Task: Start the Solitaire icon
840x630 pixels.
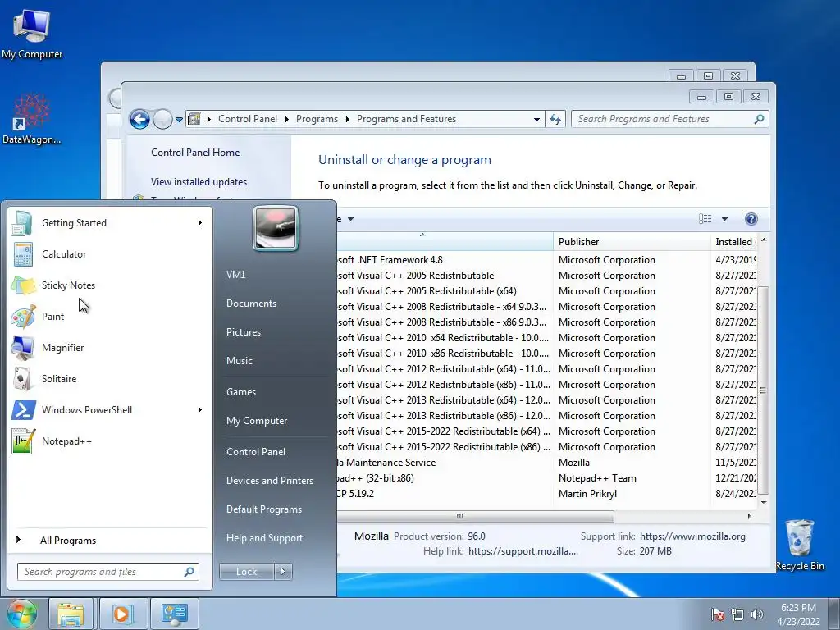Action: click(23, 379)
